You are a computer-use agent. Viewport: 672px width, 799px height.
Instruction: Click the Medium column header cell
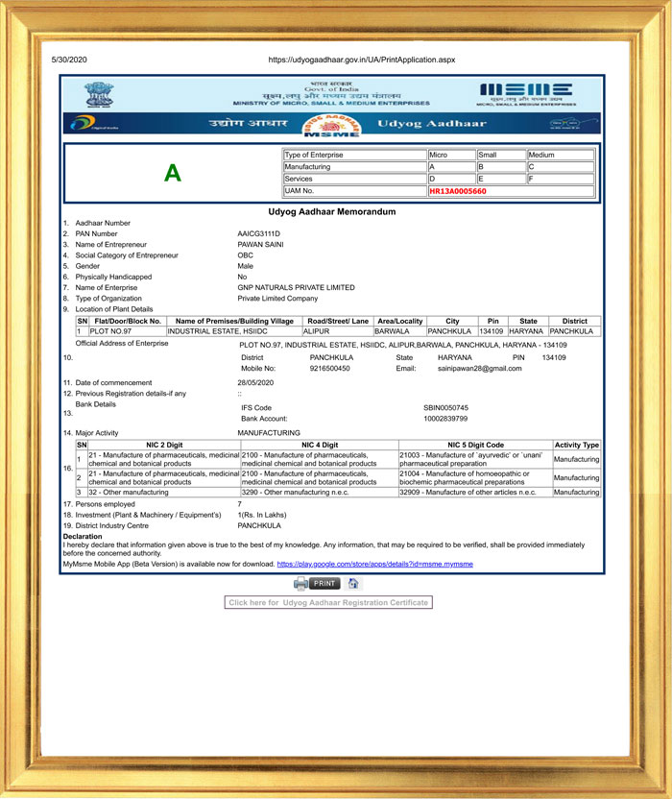[561, 155]
